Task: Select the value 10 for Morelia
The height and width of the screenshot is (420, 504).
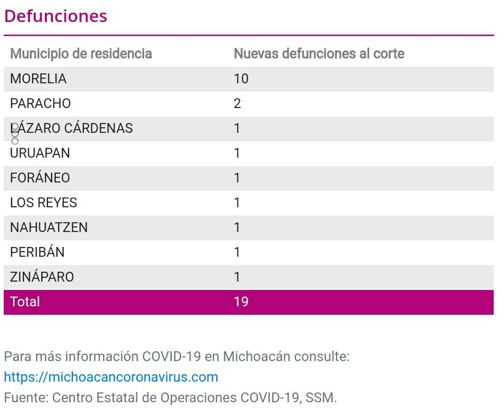Action: (x=241, y=79)
